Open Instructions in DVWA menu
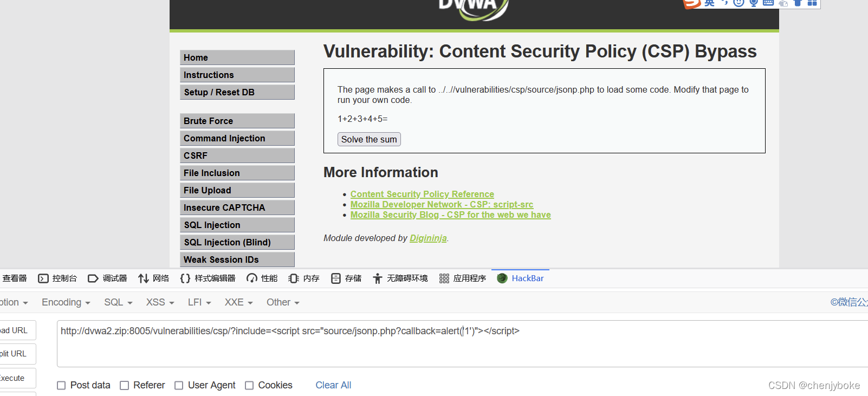The width and height of the screenshot is (868, 396). 237,75
